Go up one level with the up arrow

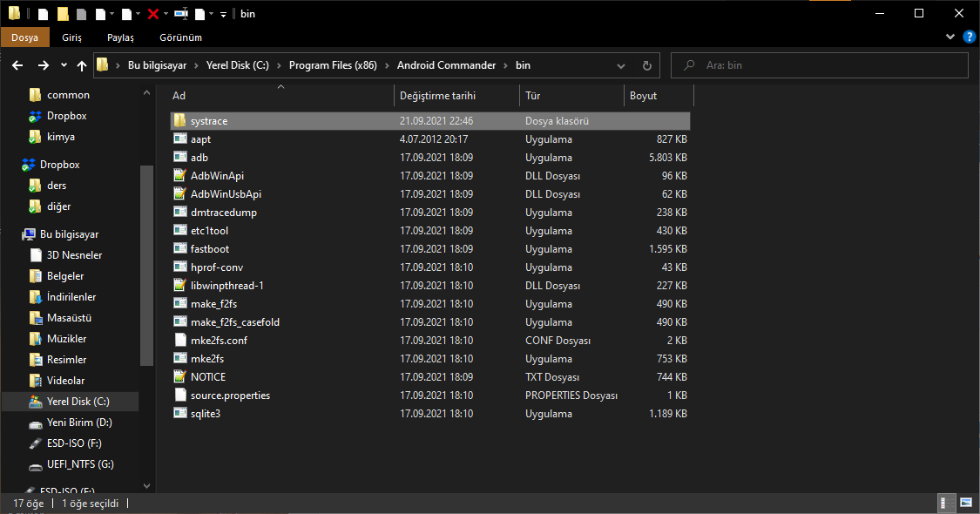pyautogui.click(x=82, y=65)
